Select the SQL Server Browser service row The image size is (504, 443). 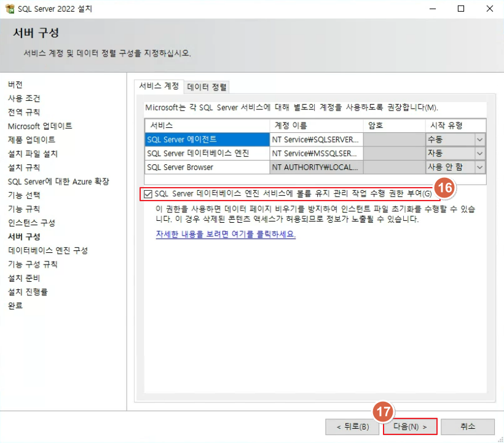(207, 167)
